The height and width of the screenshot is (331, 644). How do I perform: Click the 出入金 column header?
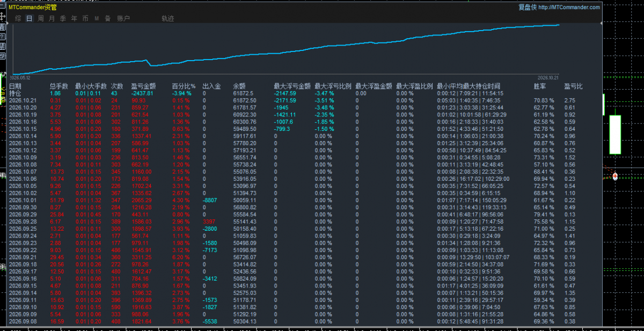tap(211, 86)
